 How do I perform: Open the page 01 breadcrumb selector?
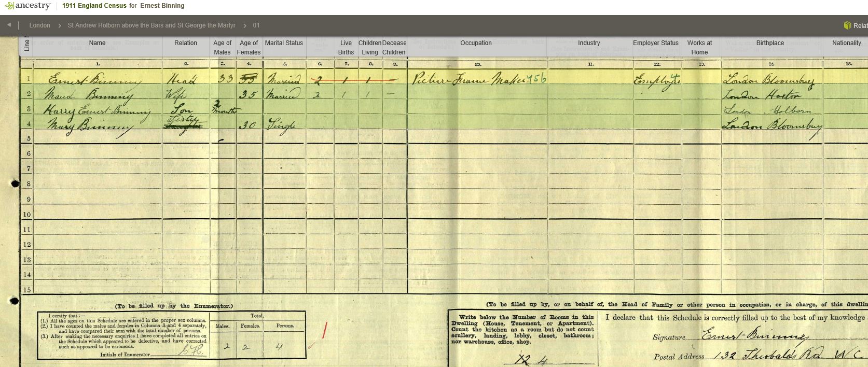(x=256, y=25)
